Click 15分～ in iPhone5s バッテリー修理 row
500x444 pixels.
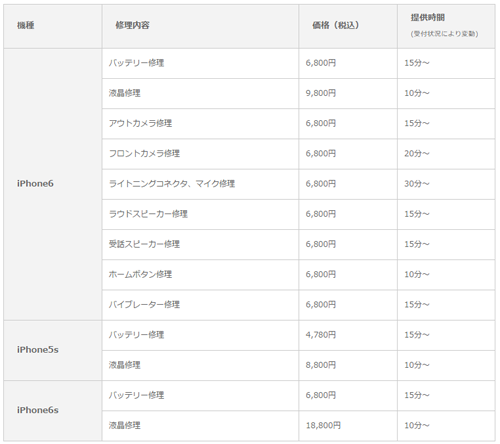pyautogui.click(x=417, y=335)
